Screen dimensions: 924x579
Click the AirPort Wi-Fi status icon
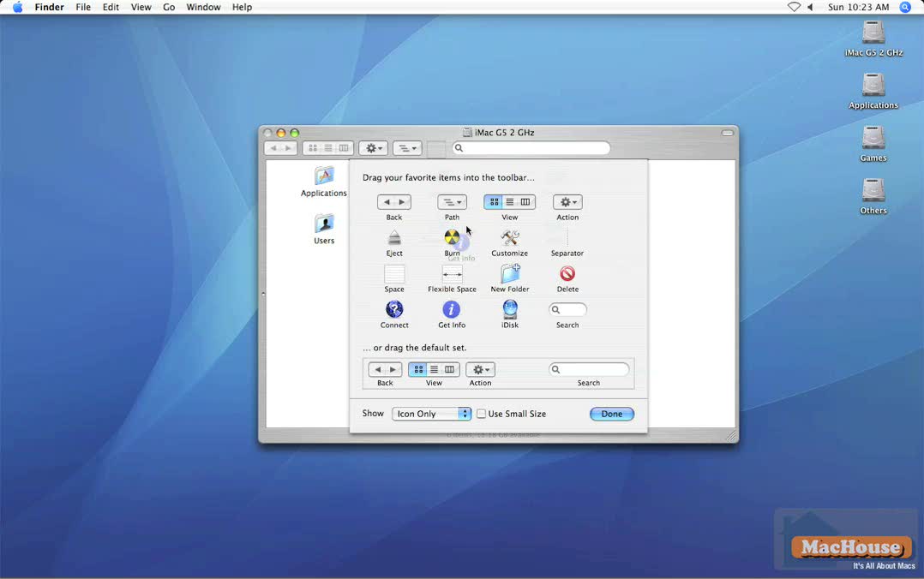pos(794,7)
